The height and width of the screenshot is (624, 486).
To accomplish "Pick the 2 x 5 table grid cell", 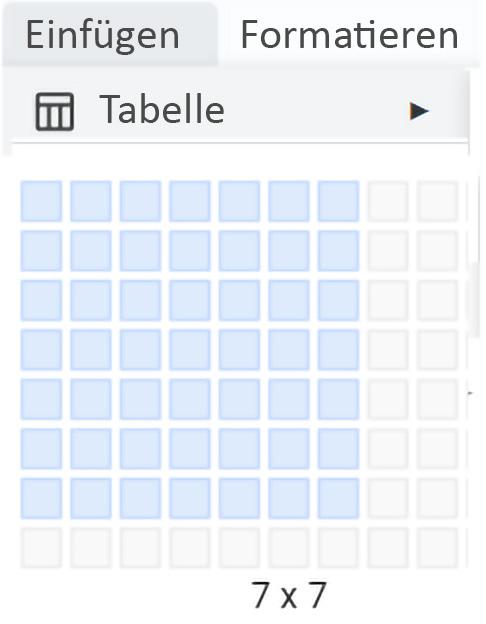I will [x=91, y=399].
